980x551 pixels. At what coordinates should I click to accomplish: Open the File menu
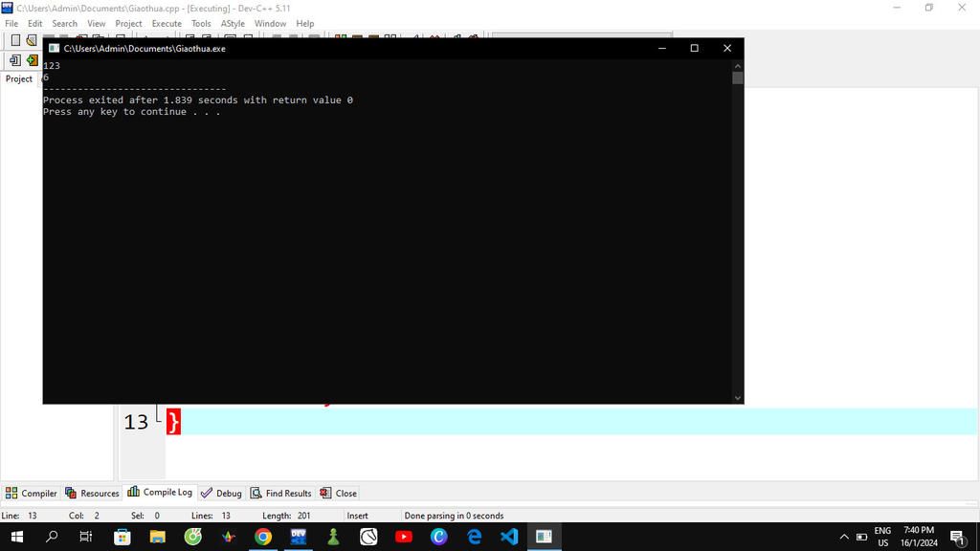point(11,24)
